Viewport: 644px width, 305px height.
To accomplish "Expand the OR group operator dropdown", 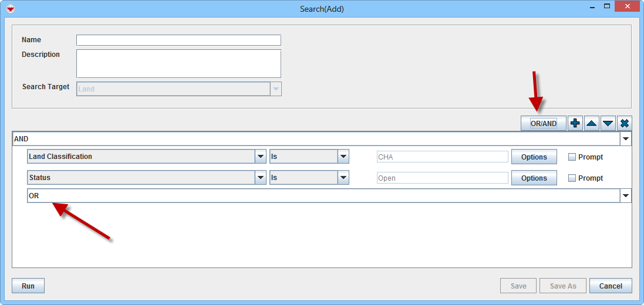I will coord(626,196).
